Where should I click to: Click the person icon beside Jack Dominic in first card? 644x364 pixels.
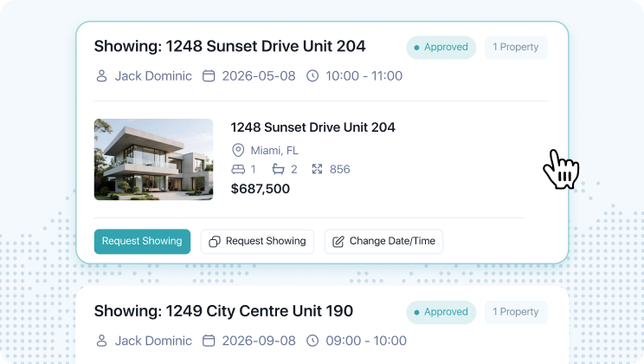point(101,76)
